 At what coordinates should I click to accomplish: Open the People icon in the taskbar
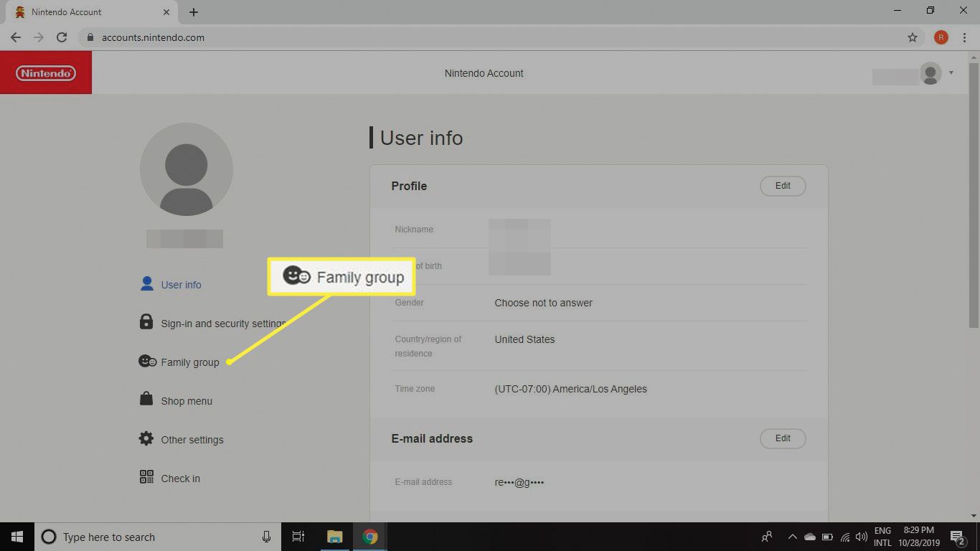pyautogui.click(x=767, y=537)
